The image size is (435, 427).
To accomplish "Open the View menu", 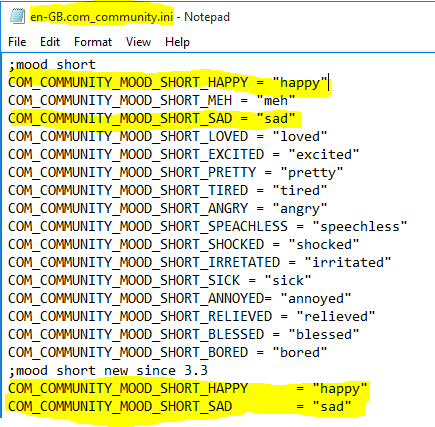I will [138, 42].
